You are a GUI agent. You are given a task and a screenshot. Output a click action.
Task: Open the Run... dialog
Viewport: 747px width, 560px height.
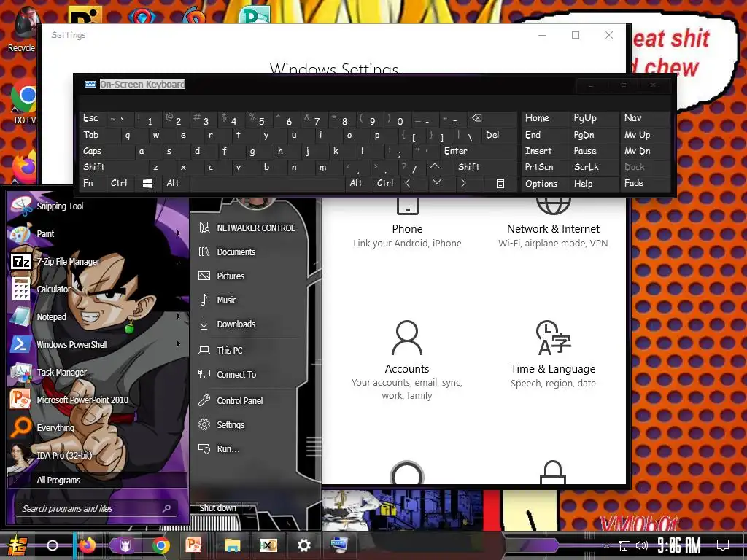[x=247, y=449]
